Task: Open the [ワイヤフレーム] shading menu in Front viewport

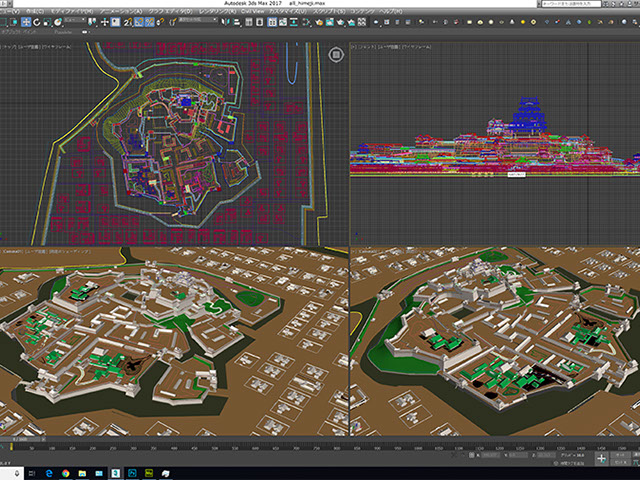Action: click(x=417, y=46)
